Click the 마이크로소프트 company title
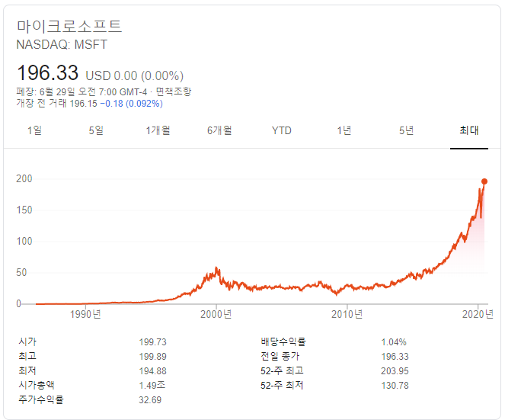The width and height of the screenshot is (505, 420). coord(69,26)
